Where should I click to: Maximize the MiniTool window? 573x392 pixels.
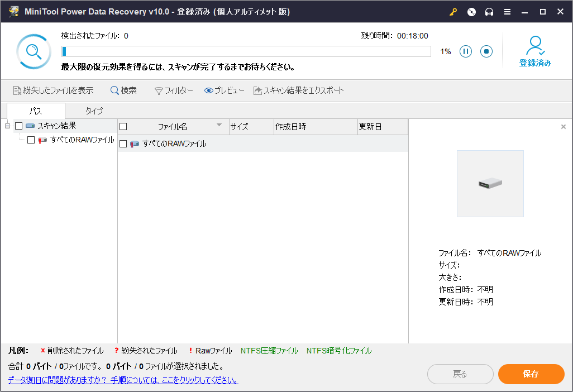[x=543, y=12]
